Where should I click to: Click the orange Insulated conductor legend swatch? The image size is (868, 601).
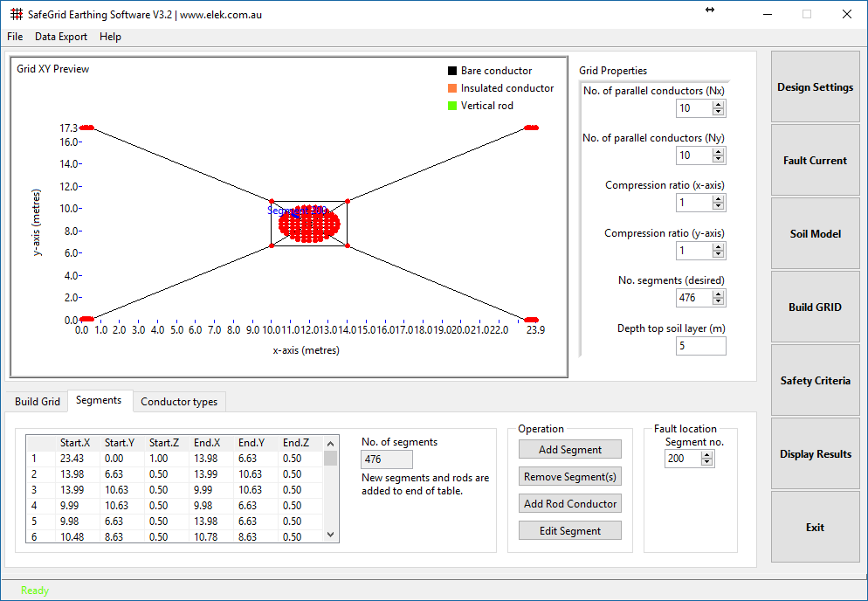pyautogui.click(x=452, y=87)
